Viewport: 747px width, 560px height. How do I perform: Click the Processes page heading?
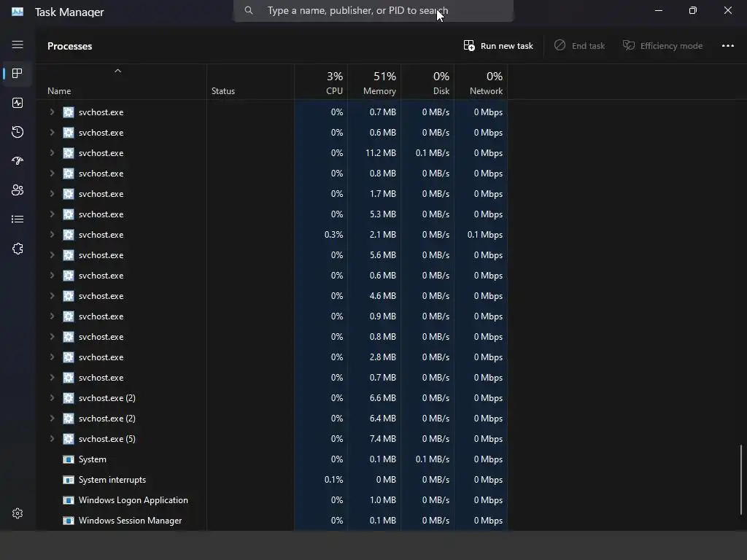tap(69, 46)
